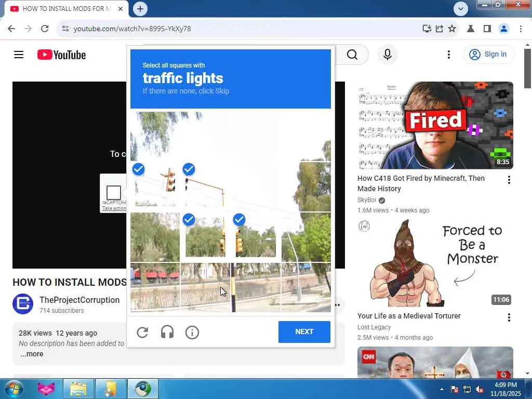The image size is (532, 399).
Task: Open a new browser tab
Action: pyautogui.click(x=140, y=9)
